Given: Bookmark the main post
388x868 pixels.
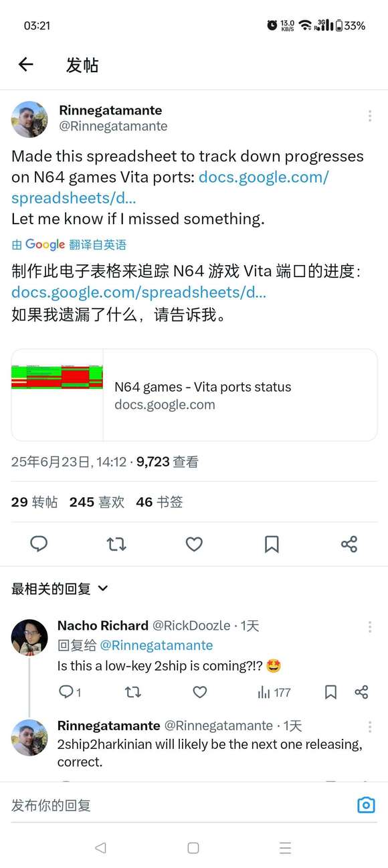Looking at the screenshot, I should point(272,544).
